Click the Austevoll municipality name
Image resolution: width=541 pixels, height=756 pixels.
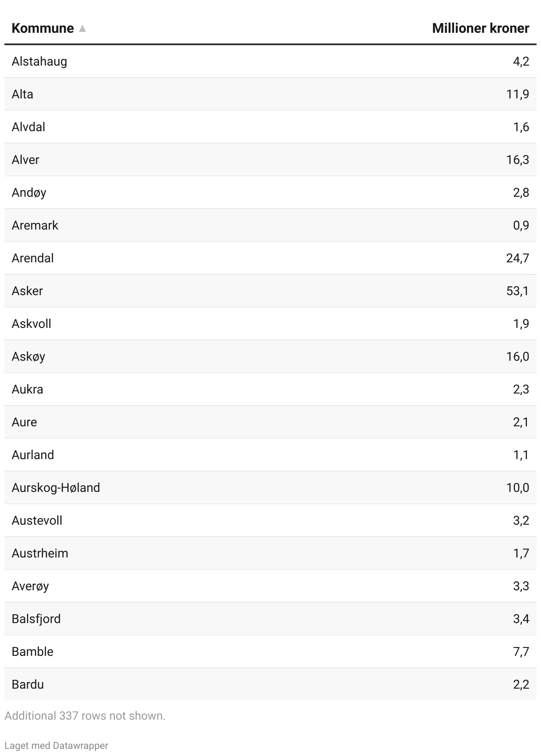click(37, 520)
